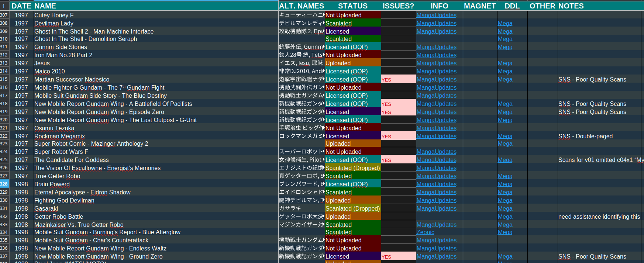Select the 'Iron Man No.28 Part 2' cell
This screenshot has width=644, height=263.
[x=156, y=55]
